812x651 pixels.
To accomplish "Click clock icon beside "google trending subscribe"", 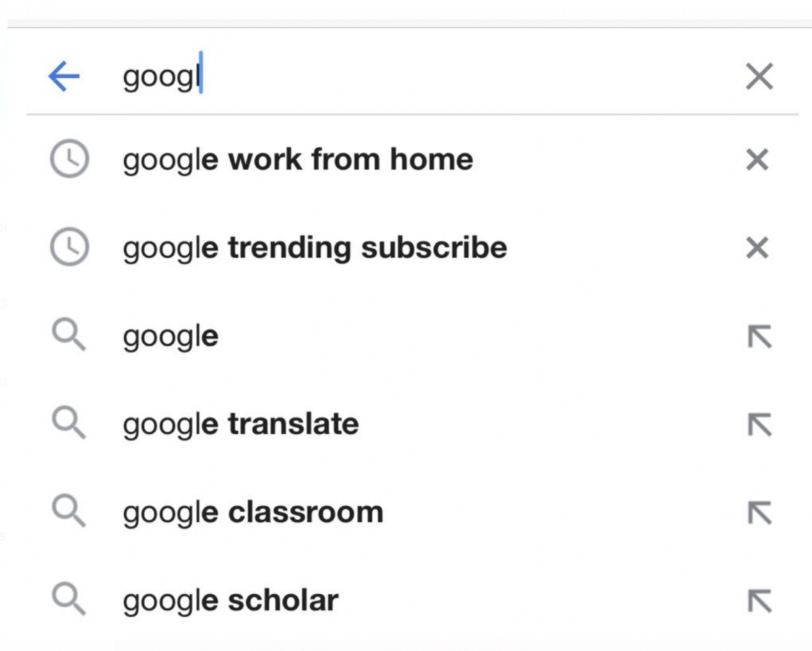I will [69, 248].
